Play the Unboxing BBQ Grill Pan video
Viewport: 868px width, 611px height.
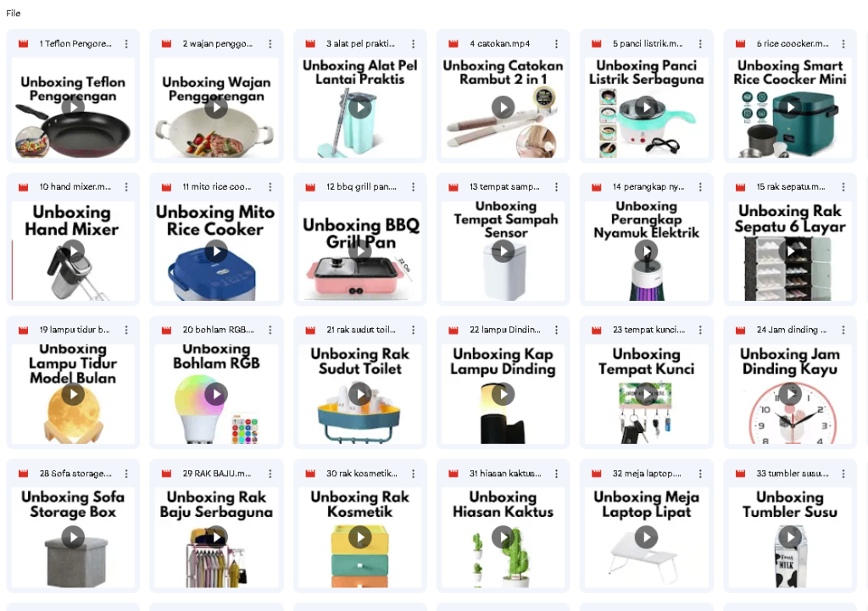tap(359, 251)
